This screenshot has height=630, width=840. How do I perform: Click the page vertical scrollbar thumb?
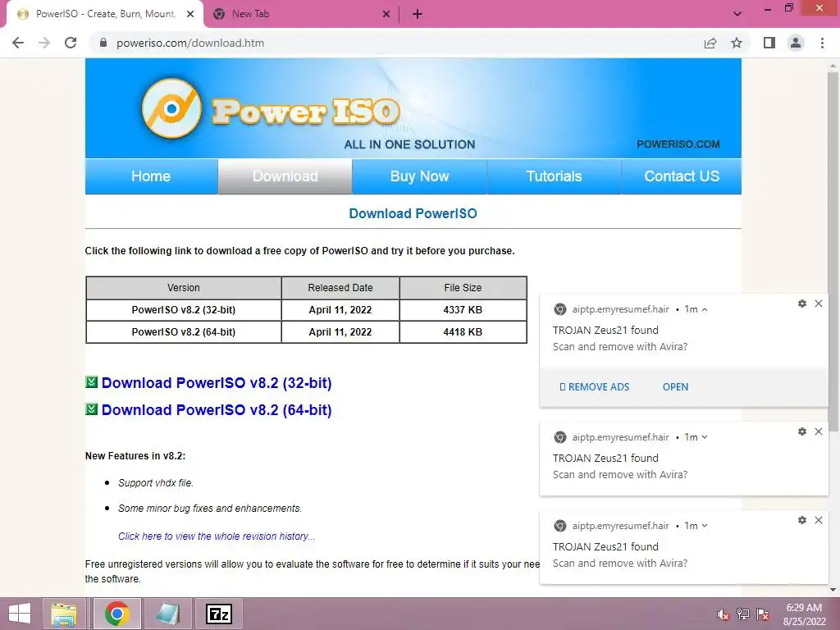coord(833,252)
